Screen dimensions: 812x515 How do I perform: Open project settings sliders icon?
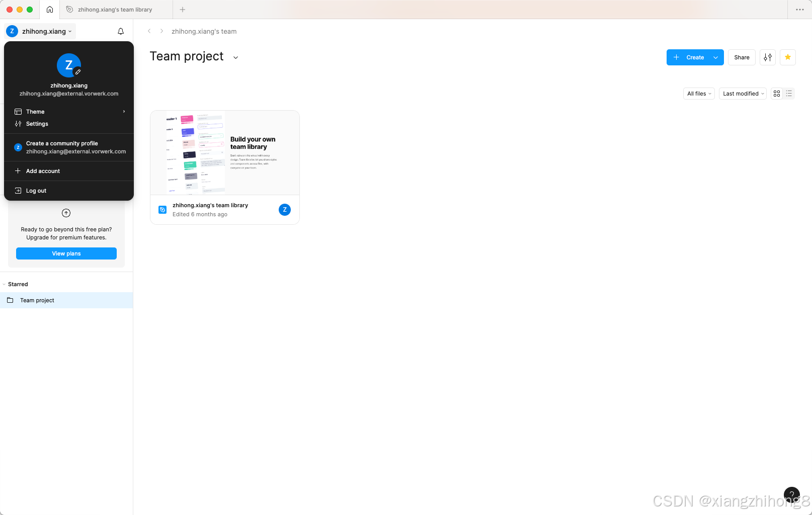(x=768, y=57)
